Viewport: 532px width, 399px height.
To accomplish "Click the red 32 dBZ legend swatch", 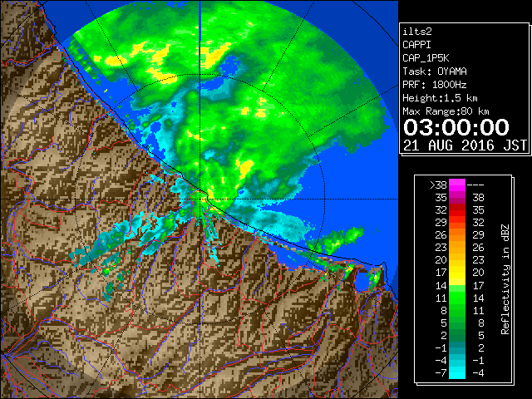I will pos(457,210).
